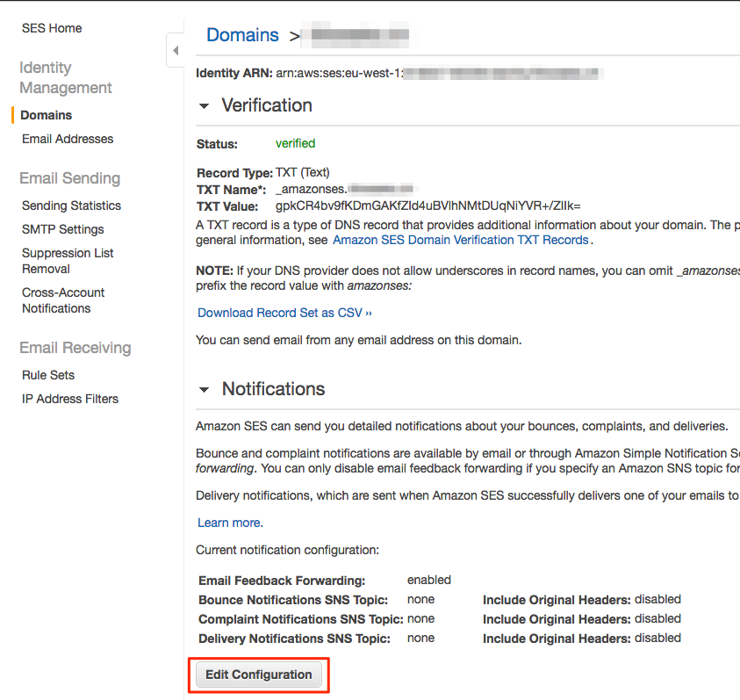Select the verified status text
This screenshot has width=740, height=700.
point(295,143)
